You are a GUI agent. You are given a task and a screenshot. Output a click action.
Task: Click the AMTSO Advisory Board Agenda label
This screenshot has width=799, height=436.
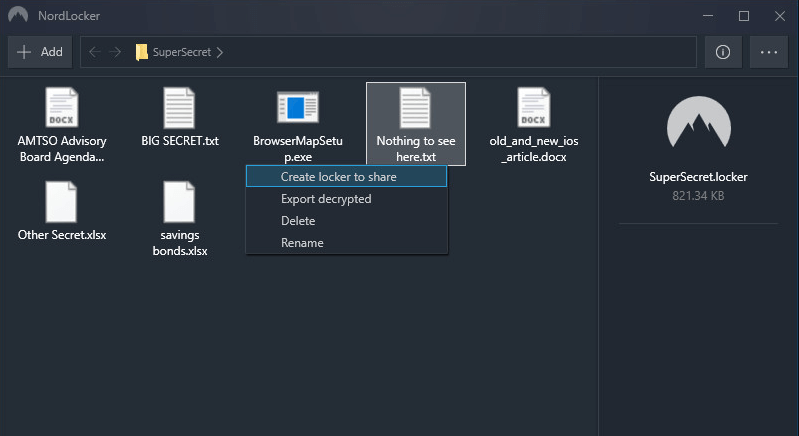point(62,149)
